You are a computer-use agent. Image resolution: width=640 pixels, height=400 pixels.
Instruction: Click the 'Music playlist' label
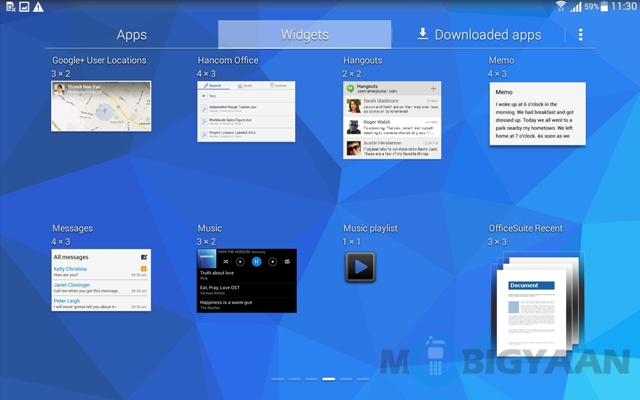(370, 228)
